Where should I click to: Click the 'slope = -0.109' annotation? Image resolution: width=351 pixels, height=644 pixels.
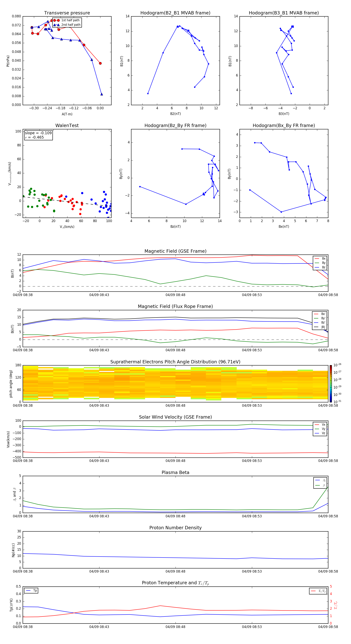click(38, 133)
